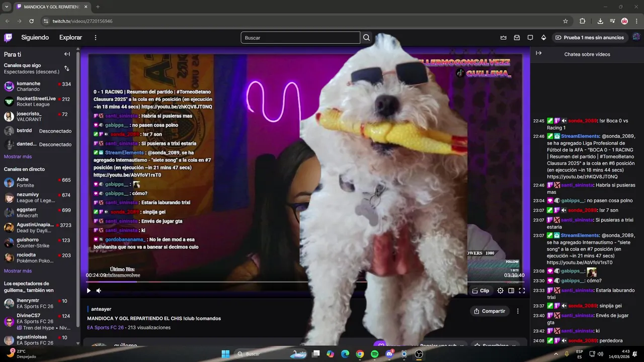This screenshot has height=362, width=644.
Task: Mute the video volume
Action: 99,291
